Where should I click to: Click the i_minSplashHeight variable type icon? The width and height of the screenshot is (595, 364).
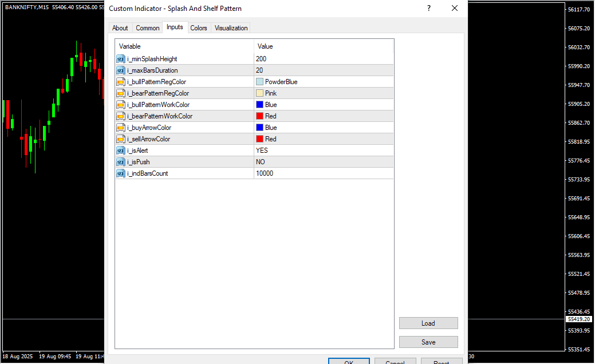coord(120,59)
